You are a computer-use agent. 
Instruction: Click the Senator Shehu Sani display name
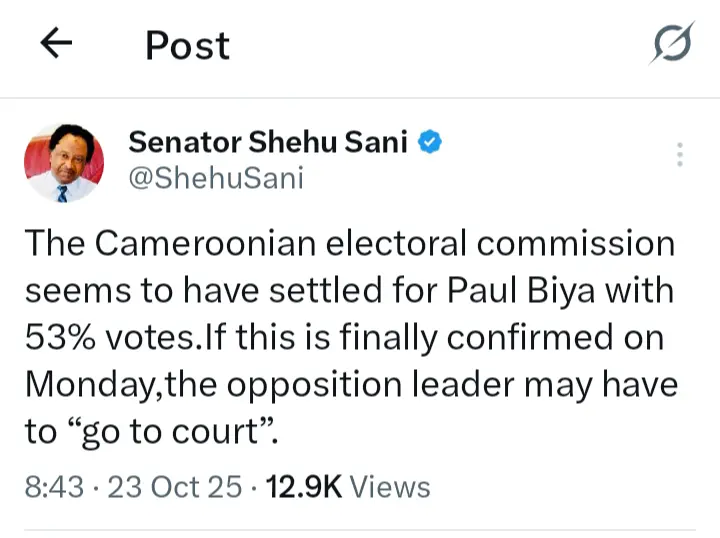(x=268, y=143)
